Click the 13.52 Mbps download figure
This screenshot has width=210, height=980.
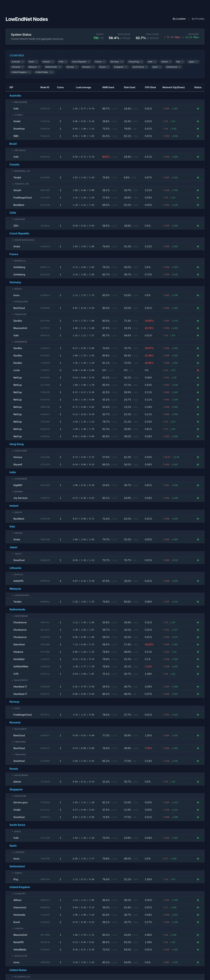tap(191, 37)
